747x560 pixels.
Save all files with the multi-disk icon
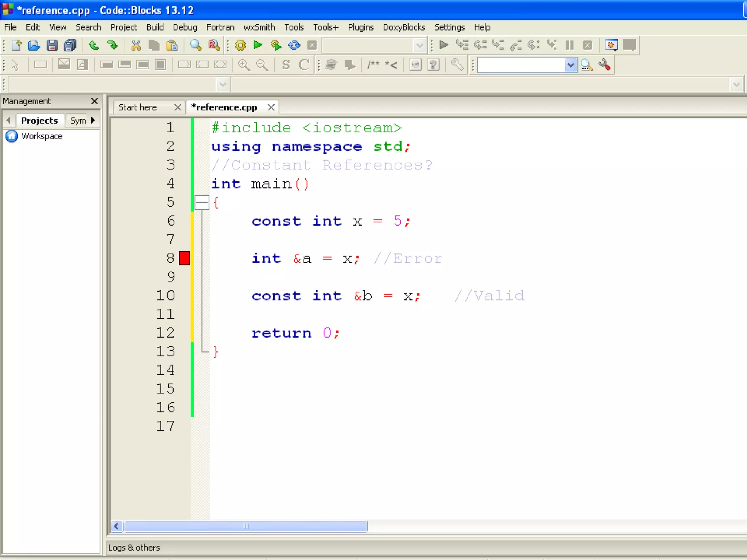point(70,45)
